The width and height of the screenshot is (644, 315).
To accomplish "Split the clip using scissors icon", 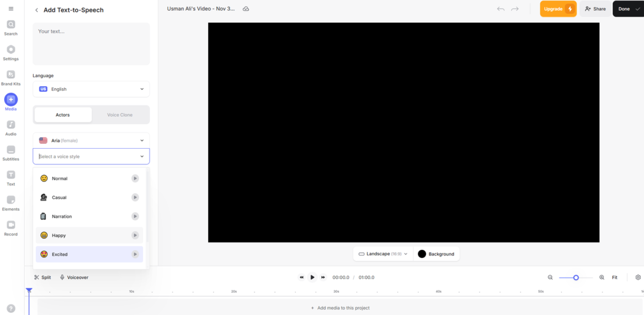I will [x=42, y=277].
